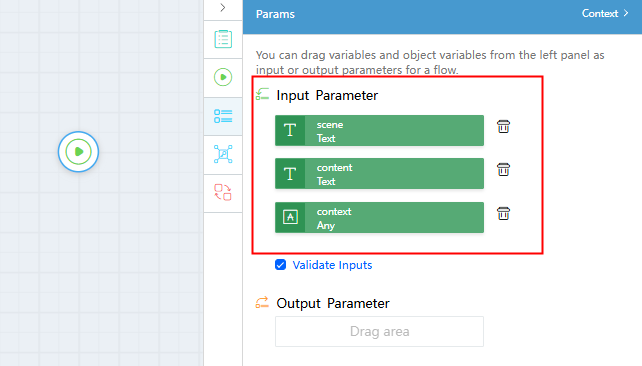Screen dimensions: 642x366
Task: Click the Params header title
Action: (x=275, y=14)
